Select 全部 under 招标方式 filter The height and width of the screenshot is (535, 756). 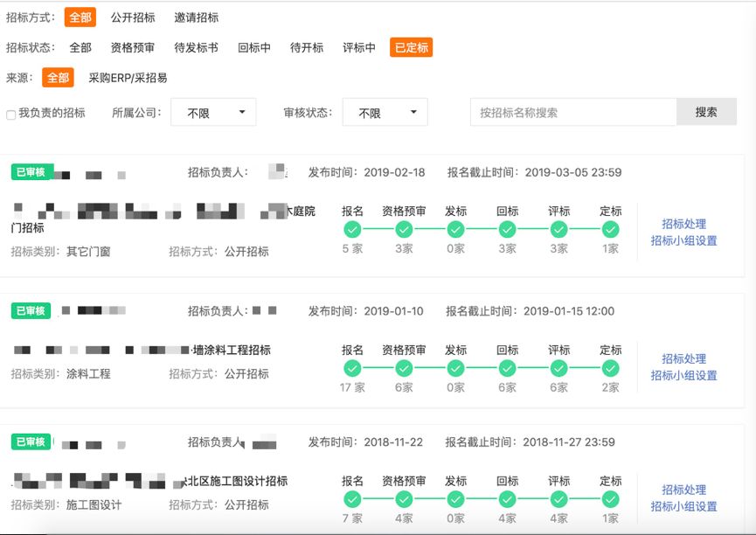pos(80,17)
